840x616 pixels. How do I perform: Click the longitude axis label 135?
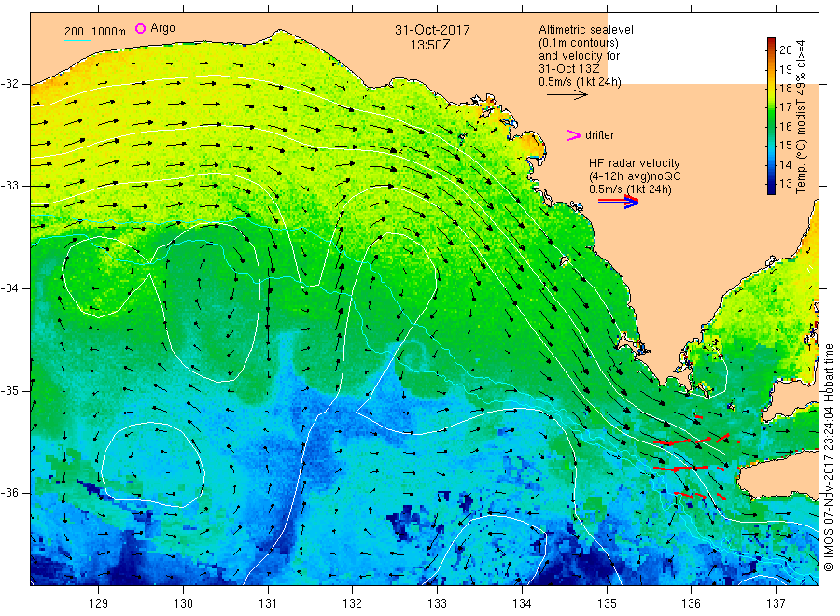tap(607, 603)
